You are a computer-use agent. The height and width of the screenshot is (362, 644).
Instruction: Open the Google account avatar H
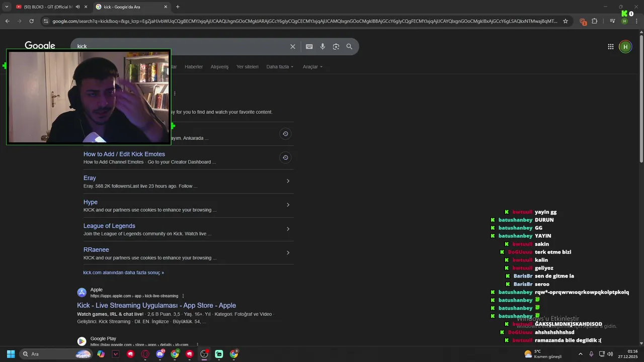pos(625,47)
